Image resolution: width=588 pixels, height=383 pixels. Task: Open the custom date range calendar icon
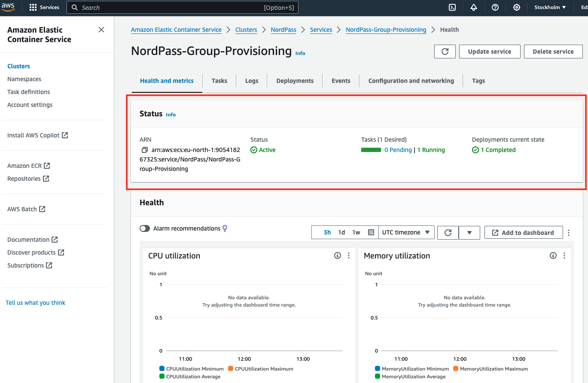click(x=371, y=232)
